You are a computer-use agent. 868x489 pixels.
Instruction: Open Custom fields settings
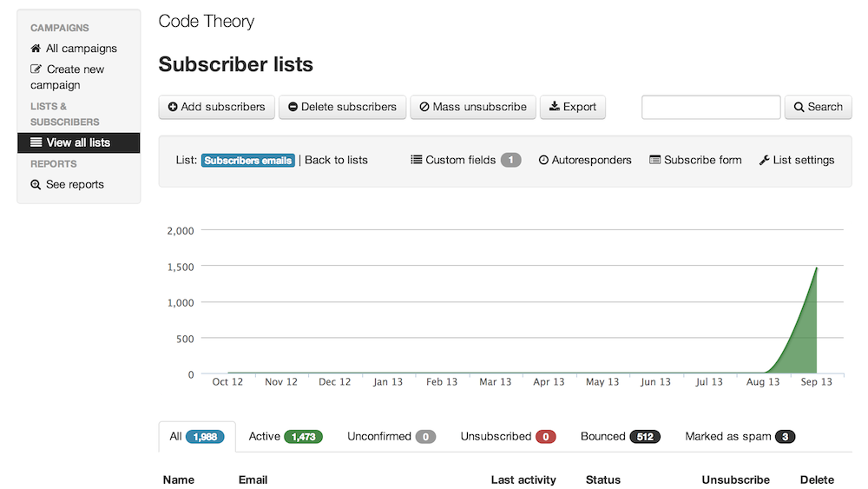[465, 160]
